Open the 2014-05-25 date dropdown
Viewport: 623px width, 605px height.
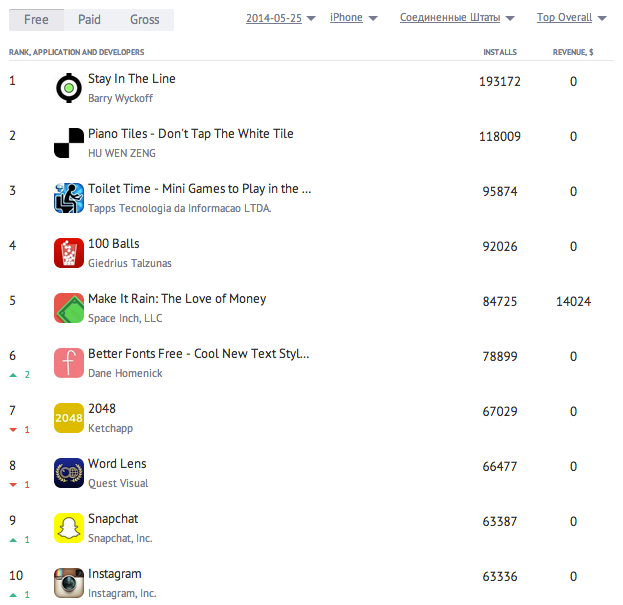[x=280, y=18]
